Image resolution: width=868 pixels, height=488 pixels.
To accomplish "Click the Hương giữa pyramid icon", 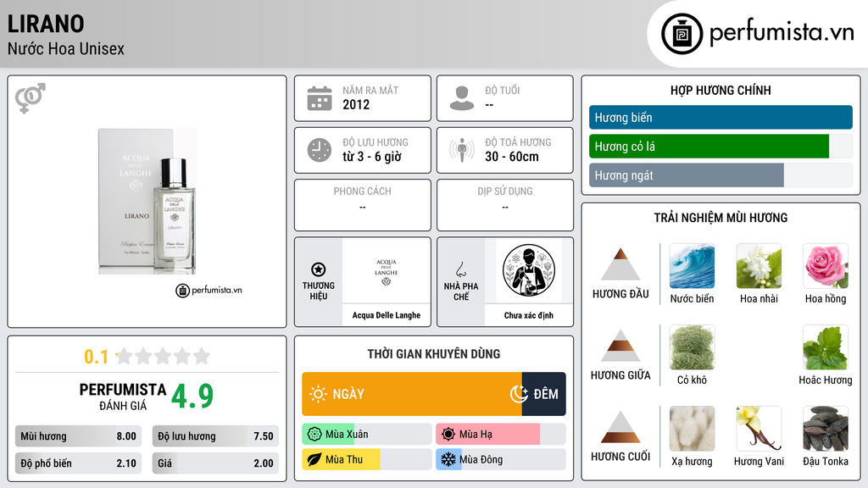I will click(x=620, y=346).
